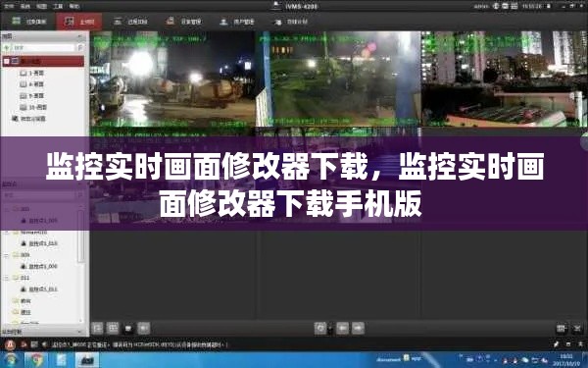Collapse the View panel header chevron

pos(80,36)
